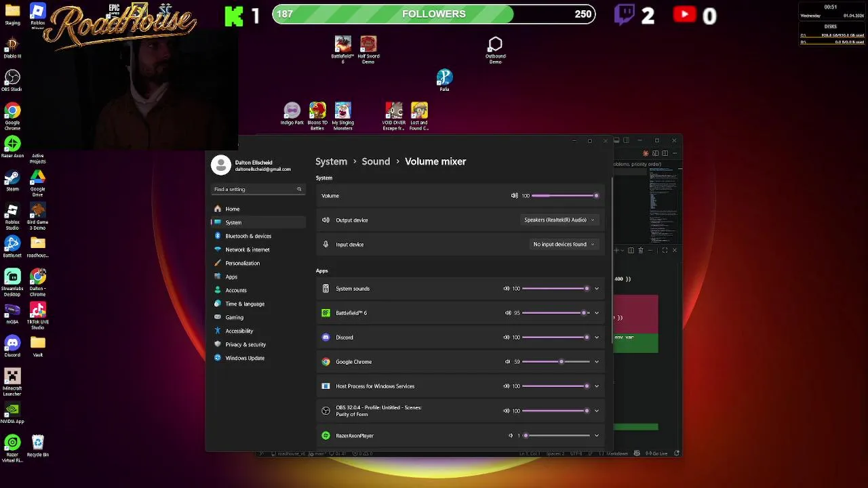Open the Bloons TD Battles shortcut
The image size is (868, 488).
tap(317, 117)
